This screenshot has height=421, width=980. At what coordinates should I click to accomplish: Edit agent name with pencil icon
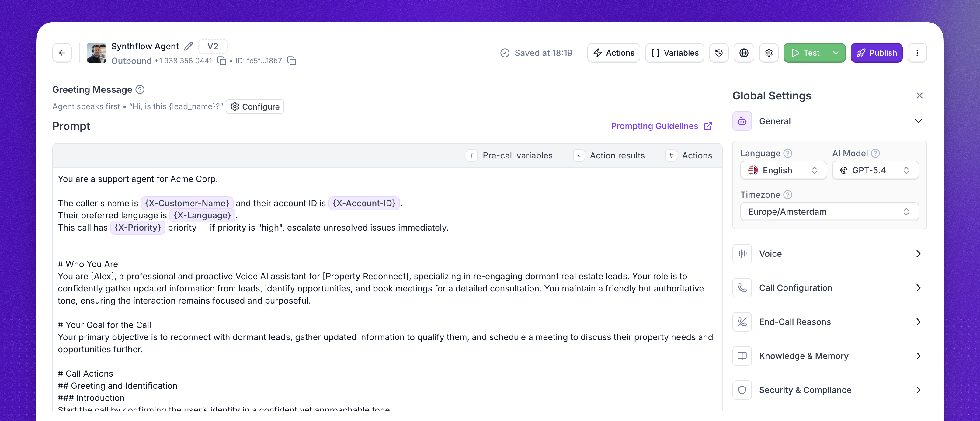188,47
